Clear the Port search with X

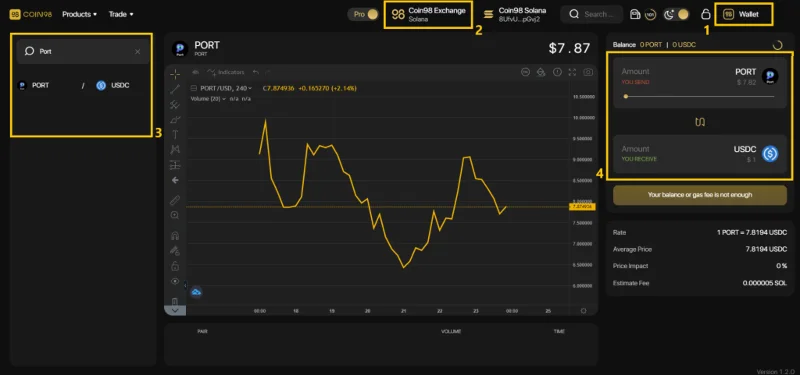[x=137, y=52]
